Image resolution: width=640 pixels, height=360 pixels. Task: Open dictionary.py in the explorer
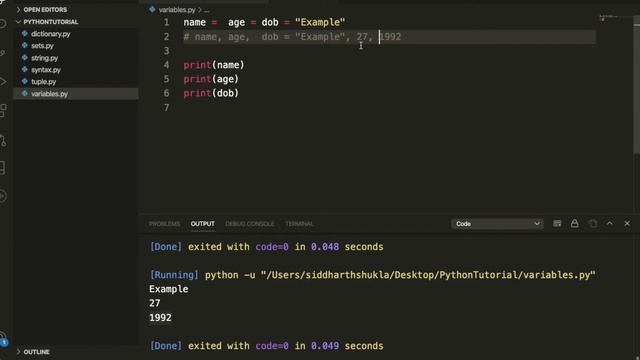pyautogui.click(x=51, y=34)
